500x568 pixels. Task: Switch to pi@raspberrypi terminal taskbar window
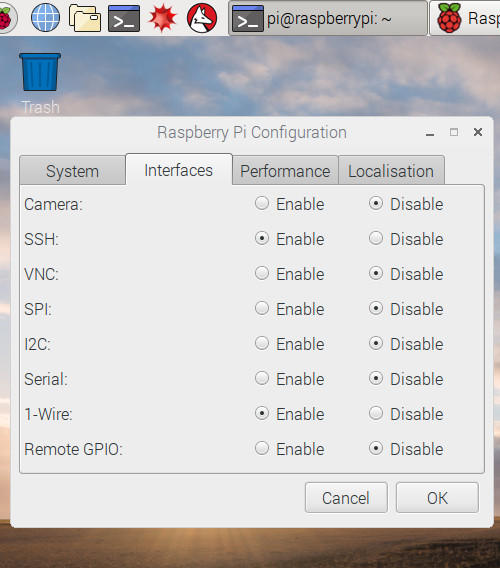coord(328,18)
